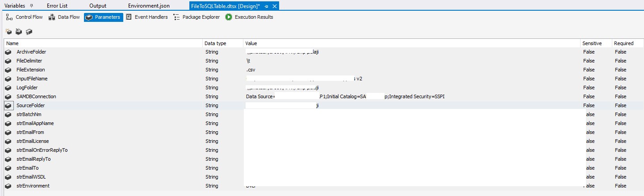The width and height of the screenshot is (644, 196).
Task: Click the pin icon beside Variables tab
Action: (31, 6)
